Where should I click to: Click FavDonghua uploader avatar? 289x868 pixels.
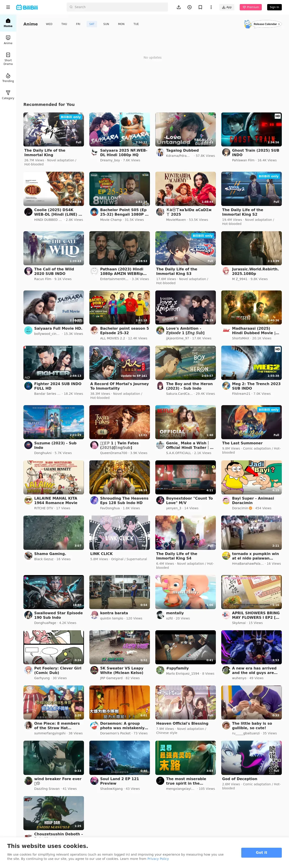pos(95,500)
